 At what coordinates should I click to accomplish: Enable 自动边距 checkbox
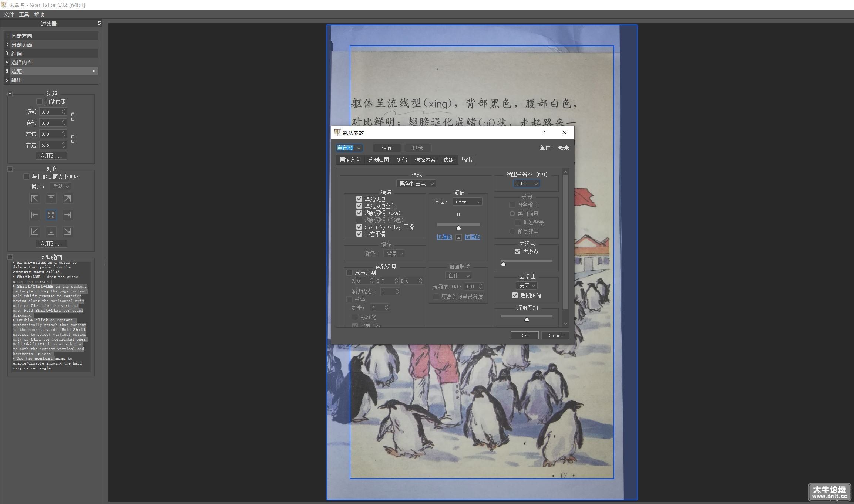point(39,102)
